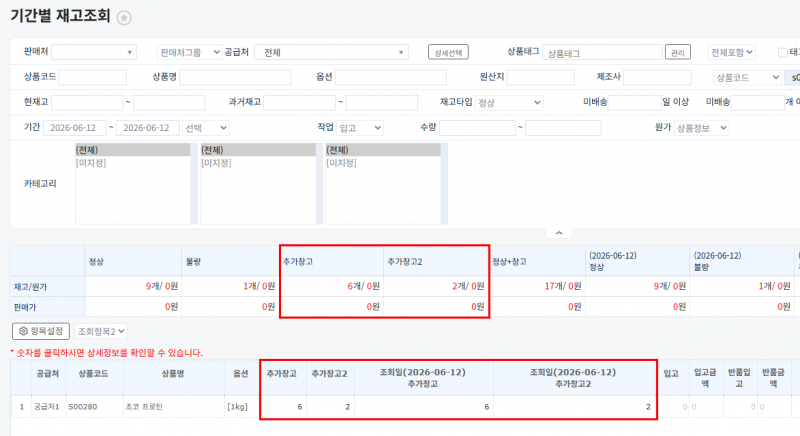Focus the 수량 maximum input field
This screenshot has height=436, width=800.
click(x=563, y=127)
